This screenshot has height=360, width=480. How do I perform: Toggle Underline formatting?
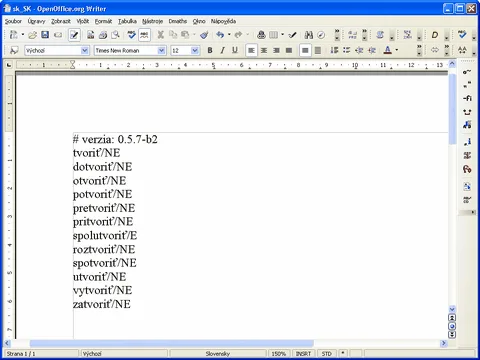click(x=235, y=50)
